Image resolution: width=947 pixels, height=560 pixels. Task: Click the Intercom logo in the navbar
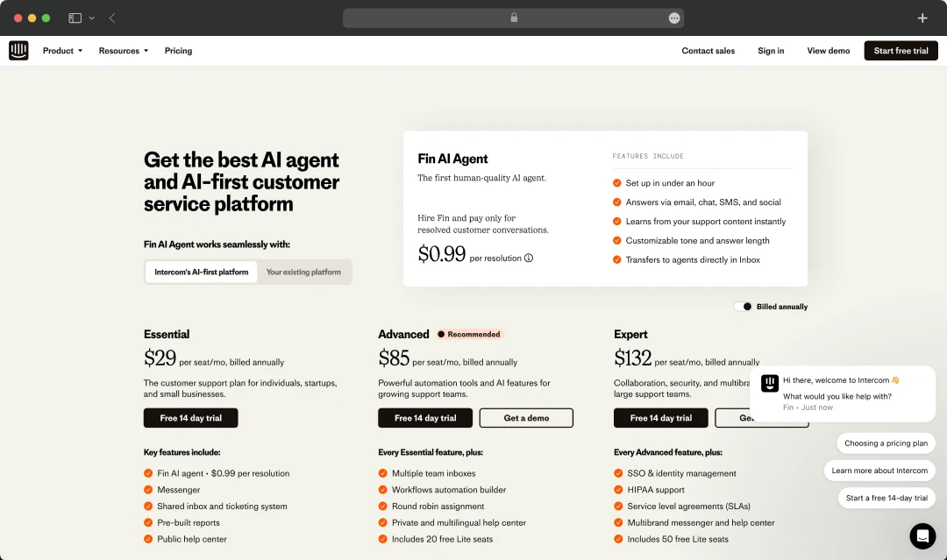coord(18,50)
